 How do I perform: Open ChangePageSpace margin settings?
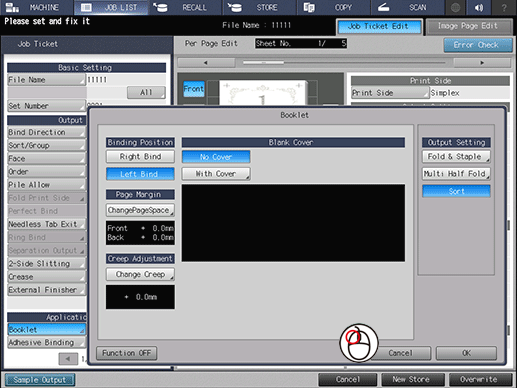pyautogui.click(x=140, y=210)
